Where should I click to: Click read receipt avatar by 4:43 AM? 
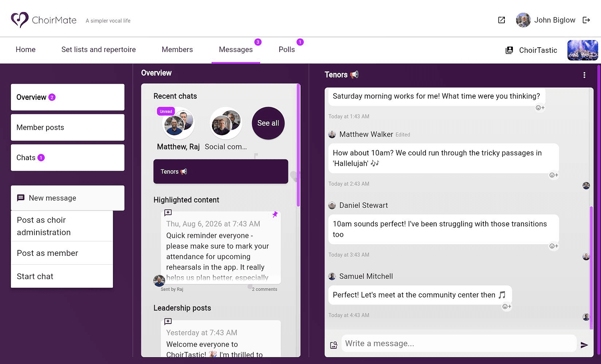[x=586, y=317]
